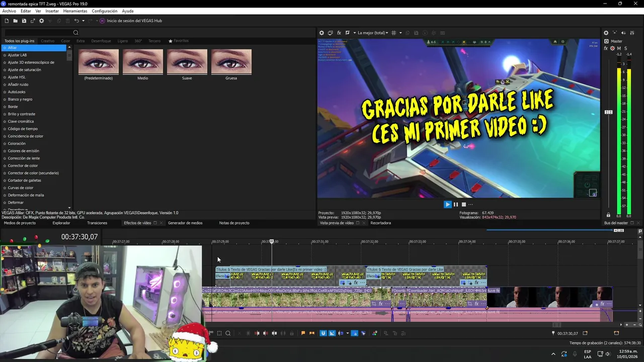Switch to the Explorador tab

[61, 223]
